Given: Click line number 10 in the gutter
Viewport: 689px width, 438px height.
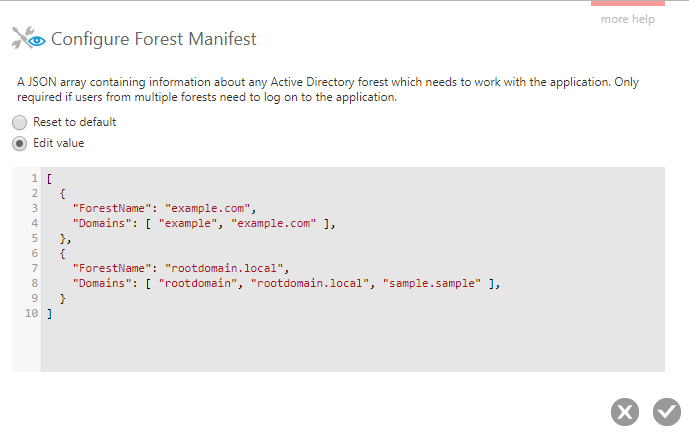Looking at the screenshot, I should (x=31, y=313).
